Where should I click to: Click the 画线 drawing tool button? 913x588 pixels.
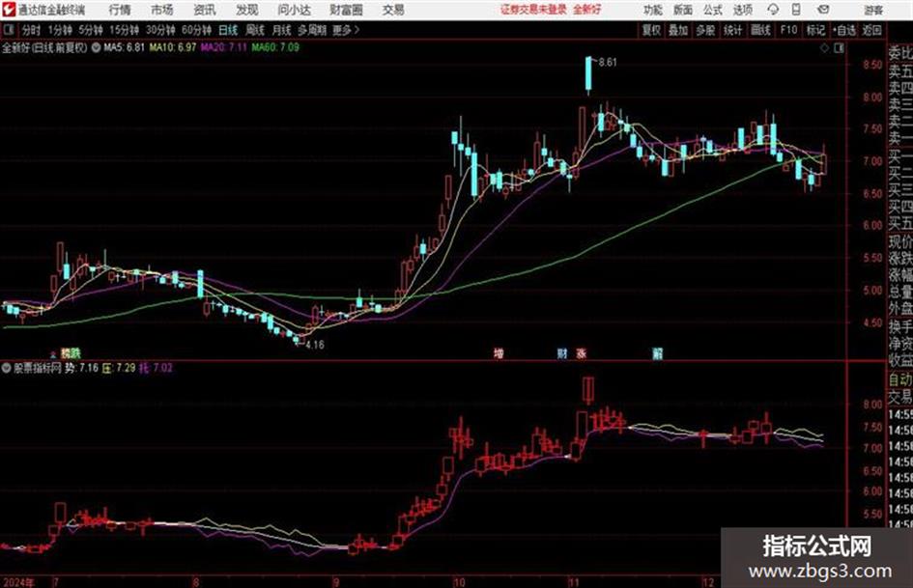(x=760, y=30)
